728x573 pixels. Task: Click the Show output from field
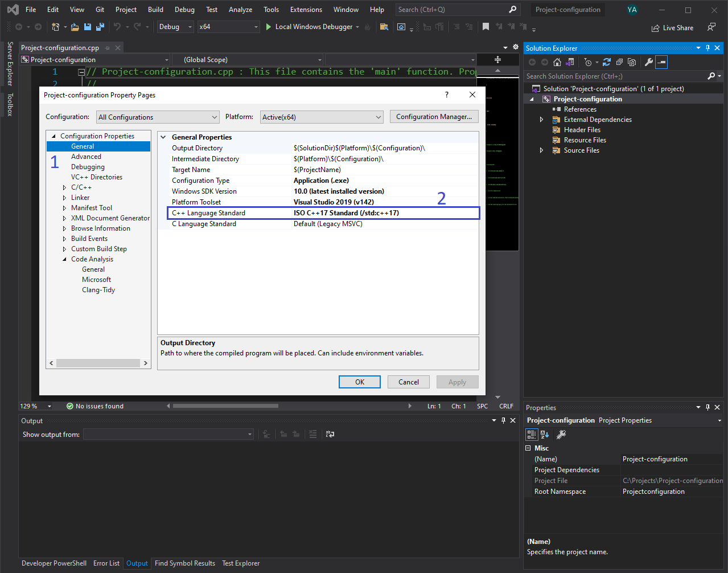[x=167, y=433]
